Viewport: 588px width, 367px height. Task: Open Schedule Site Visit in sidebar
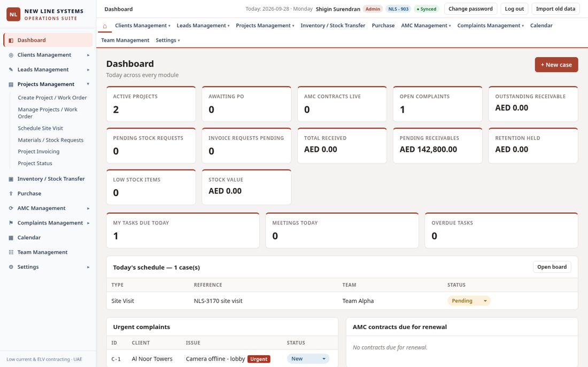(x=41, y=128)
